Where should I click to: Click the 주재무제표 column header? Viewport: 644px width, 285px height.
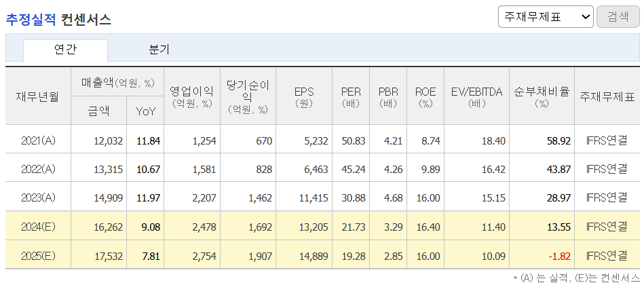607,97
